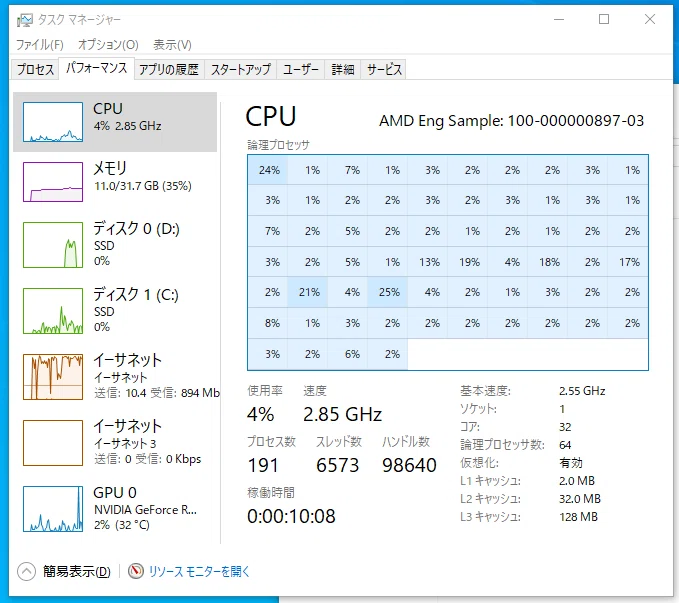Click the リソース モニターを開く link
This screenshot has height=603, width=679.
199,571
